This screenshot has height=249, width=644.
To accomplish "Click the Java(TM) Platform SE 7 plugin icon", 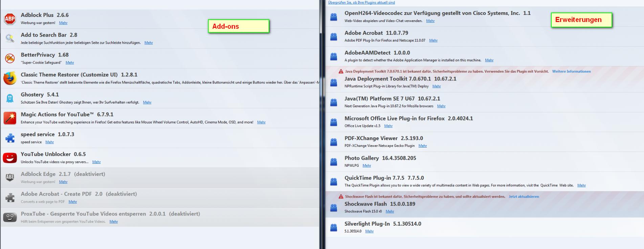I will tap(334, 102).
